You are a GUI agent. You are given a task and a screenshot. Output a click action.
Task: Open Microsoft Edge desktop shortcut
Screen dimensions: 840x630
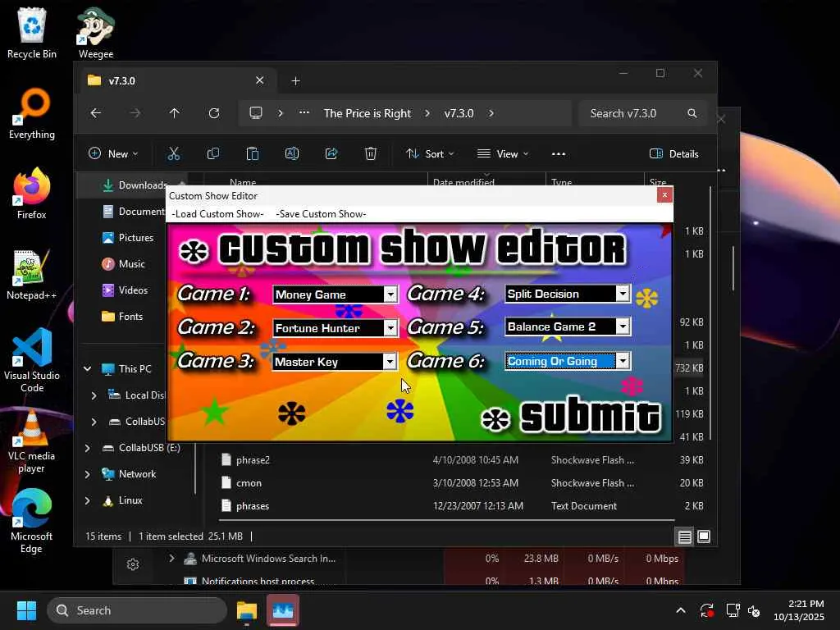point(32,521)
